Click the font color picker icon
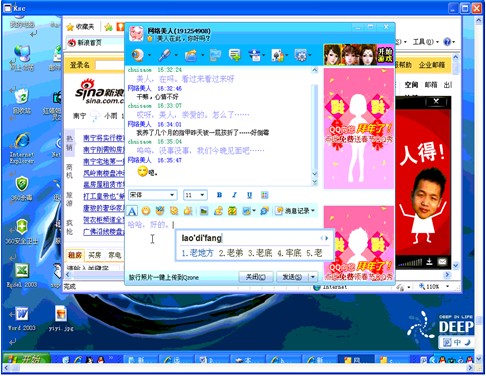This screenshot has height=376, width=486. (264, 195)
